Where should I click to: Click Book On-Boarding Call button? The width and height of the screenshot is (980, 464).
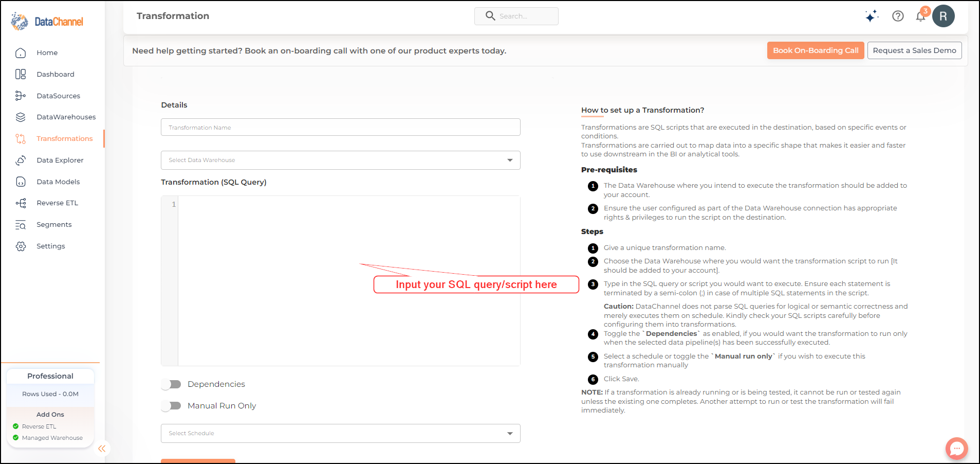pos(816,50)
